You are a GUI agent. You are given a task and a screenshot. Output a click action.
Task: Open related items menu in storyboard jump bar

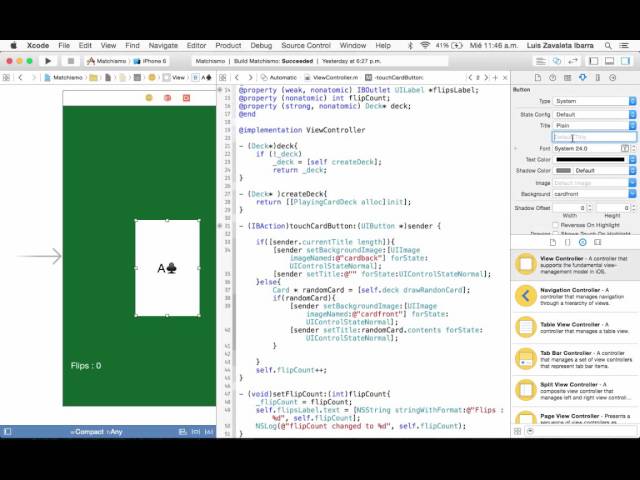click(6, 78)
